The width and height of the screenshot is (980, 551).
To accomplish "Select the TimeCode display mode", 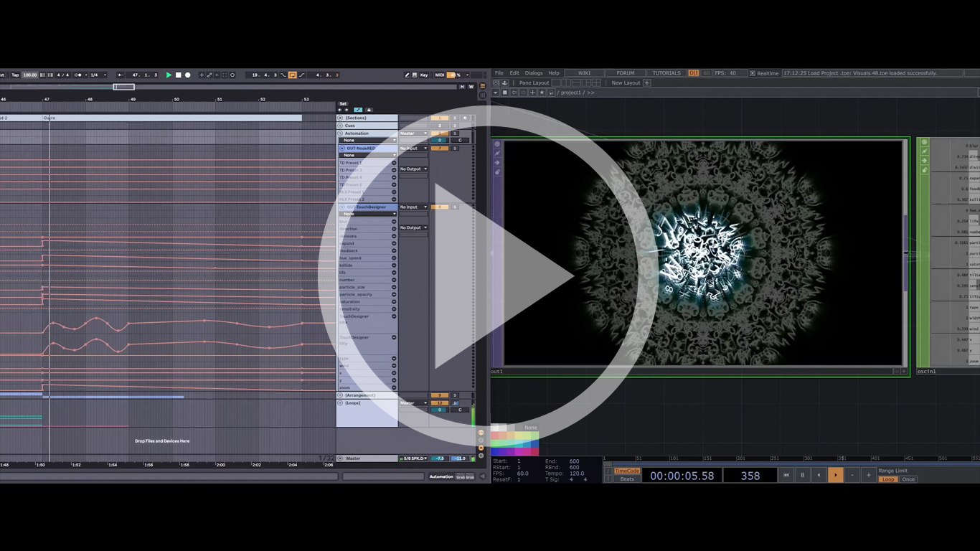I will click(x=627, y=471).
